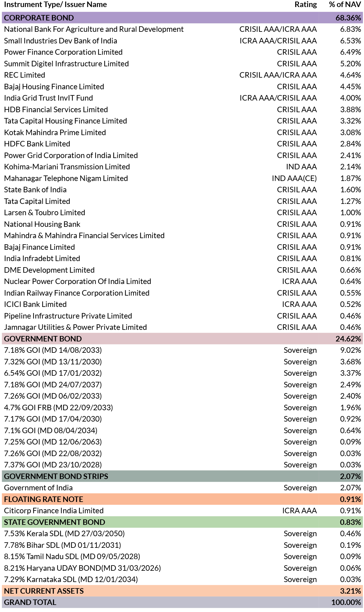Click the Instrument Type/ Issuer Name header

(x=55, y=5)
